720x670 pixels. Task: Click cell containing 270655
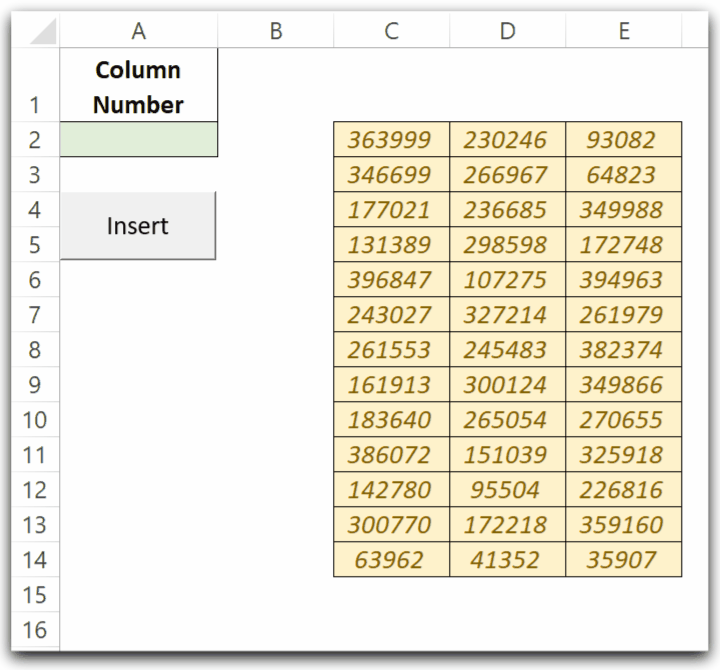point(624,419)
